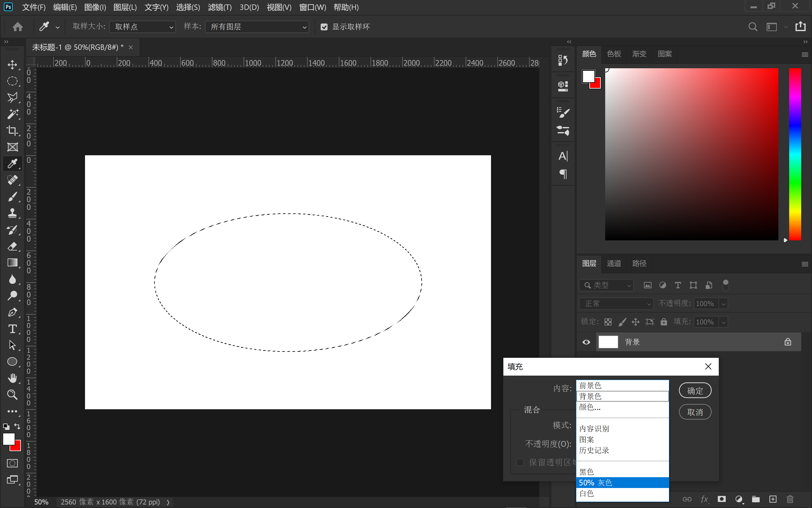
Task: Open the 样本 所有图层 dropdown
Action: point(257,27)
